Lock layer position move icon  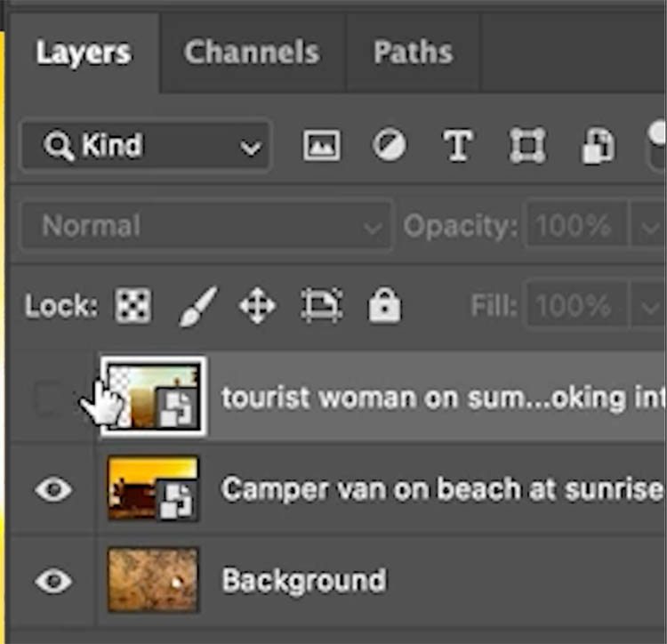(257, 307)
